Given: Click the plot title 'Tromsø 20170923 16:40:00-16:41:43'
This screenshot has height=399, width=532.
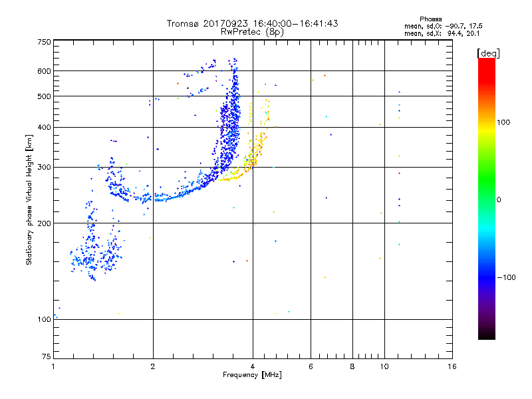Looking at the screenshot, I should point(252,23).
